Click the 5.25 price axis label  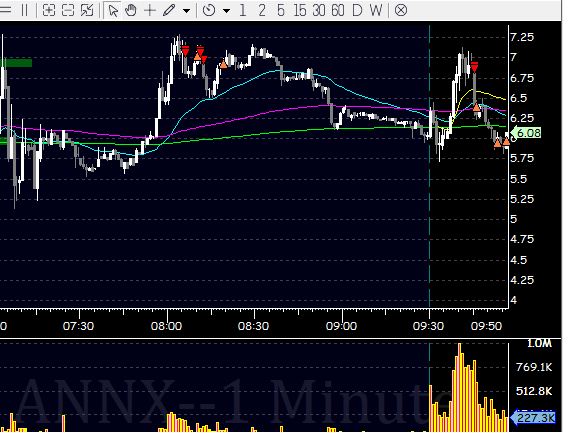[x=522, y=199]
